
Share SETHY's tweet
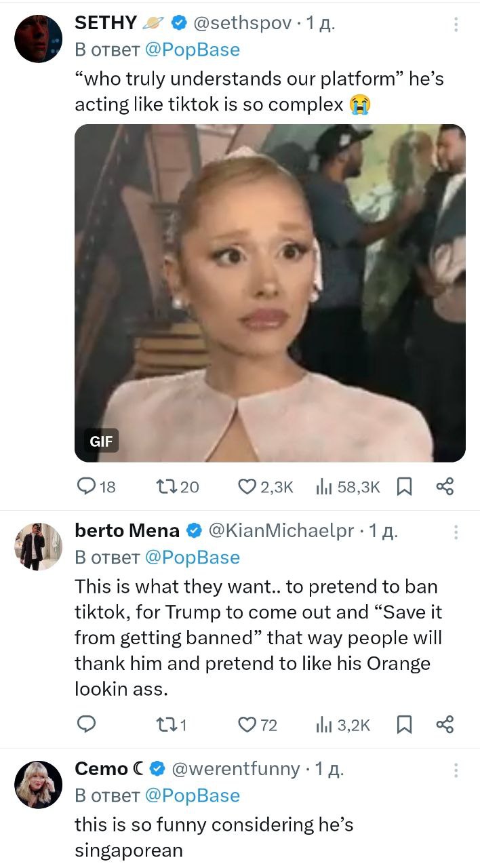click(445, 486)
